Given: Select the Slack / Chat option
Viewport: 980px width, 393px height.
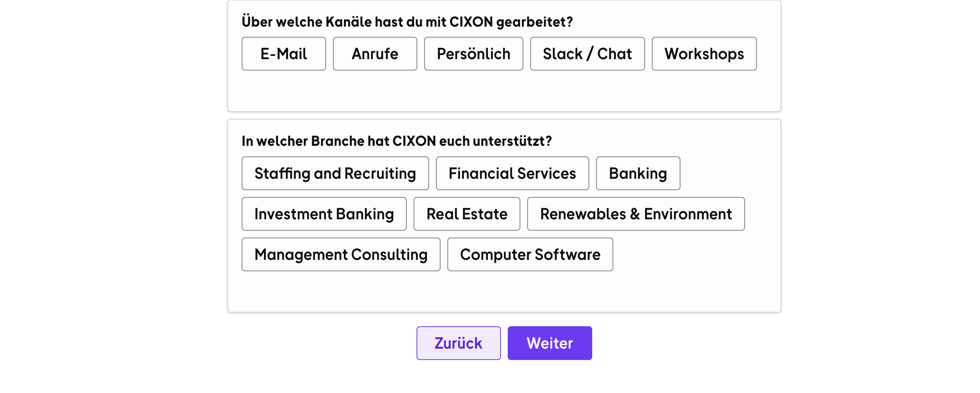Looking at the screenshot, I should 587,54.
